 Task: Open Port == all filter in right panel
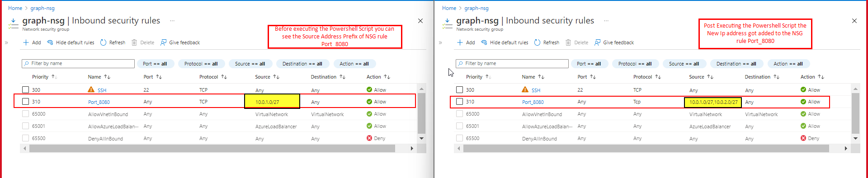click(x=589, y=64)
